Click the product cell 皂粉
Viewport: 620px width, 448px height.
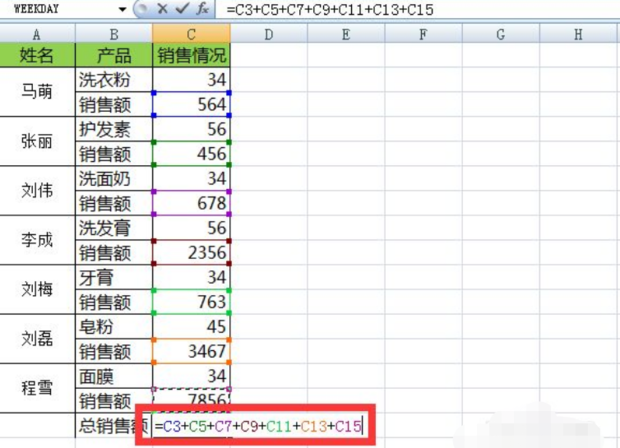114,327
